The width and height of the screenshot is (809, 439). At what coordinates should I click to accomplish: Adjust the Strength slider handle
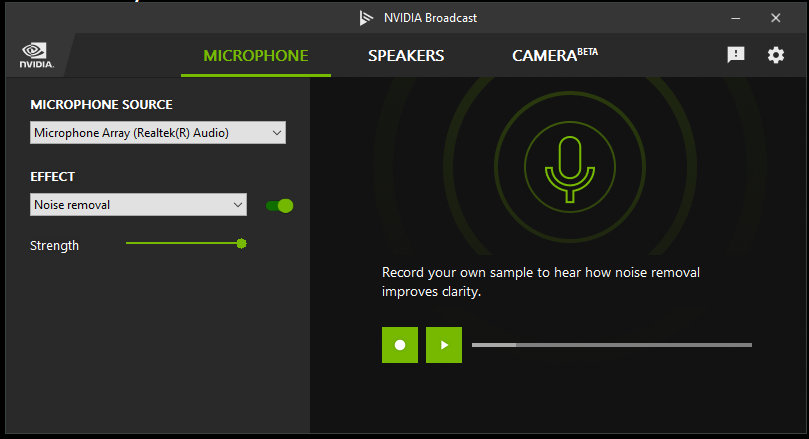click(241, 243)
